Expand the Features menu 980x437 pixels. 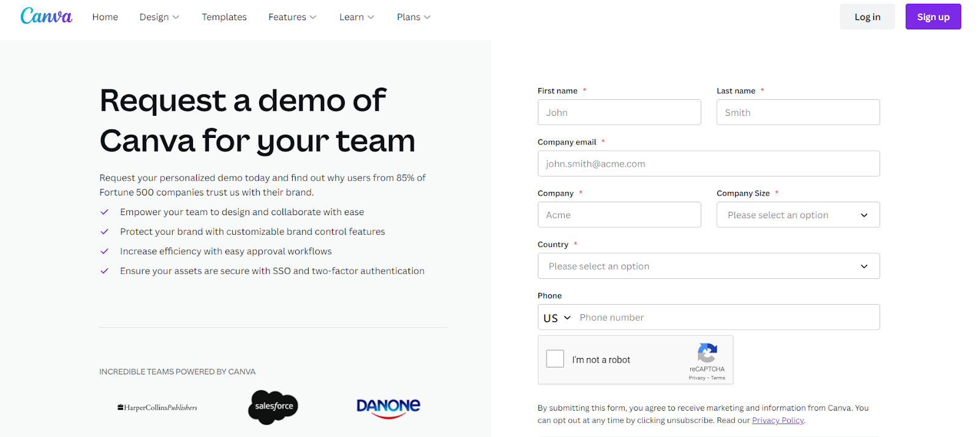point(292,17)
